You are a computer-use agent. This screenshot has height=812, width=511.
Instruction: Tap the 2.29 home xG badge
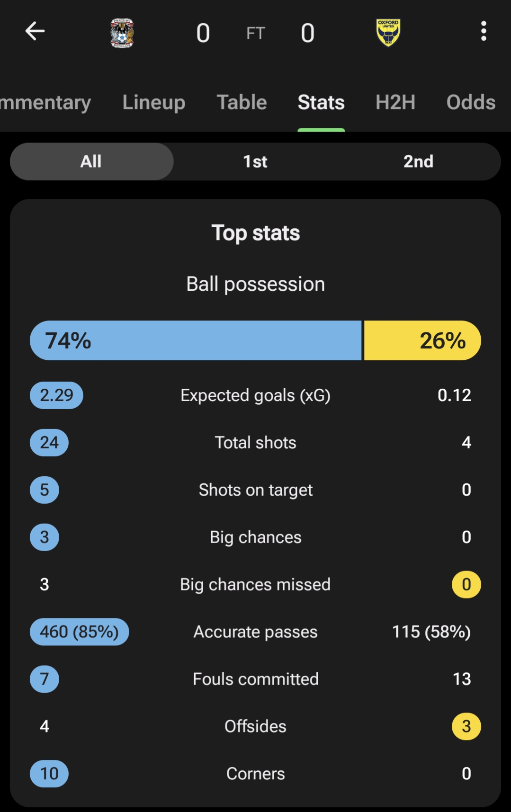pyautogui.click(x=56, y=395)
